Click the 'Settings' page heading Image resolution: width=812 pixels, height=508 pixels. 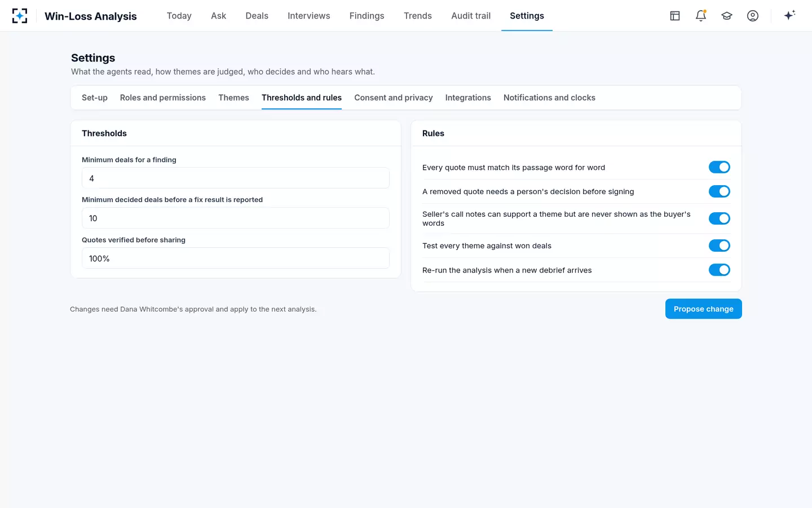pos(93,58)
